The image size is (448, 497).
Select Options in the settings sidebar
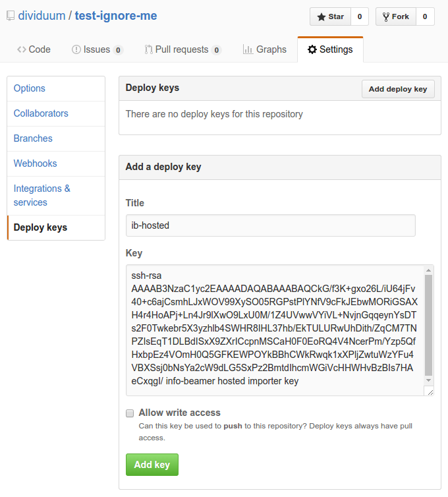pos(30,88)
